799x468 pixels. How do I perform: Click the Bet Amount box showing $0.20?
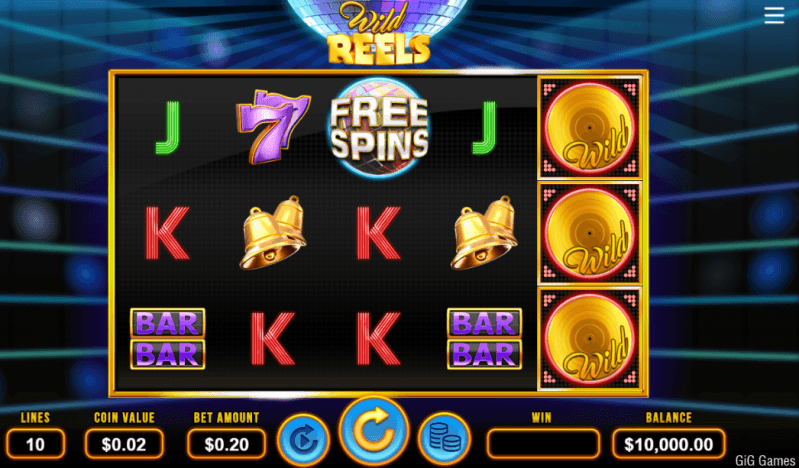coord(226,444)
